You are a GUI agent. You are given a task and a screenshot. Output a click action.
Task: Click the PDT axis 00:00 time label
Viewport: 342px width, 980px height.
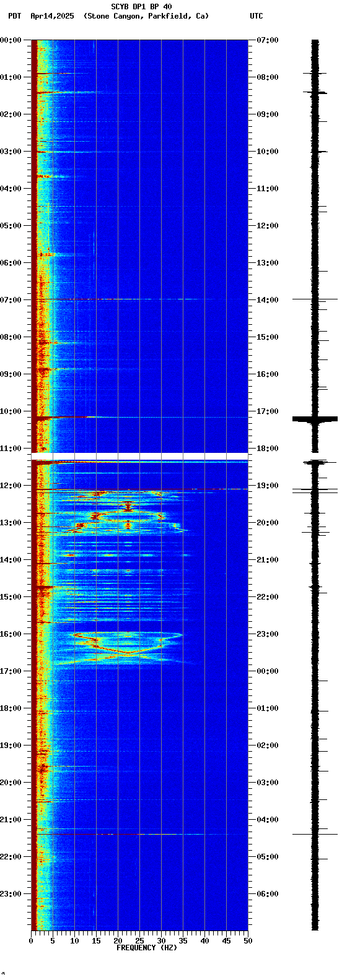11,40
